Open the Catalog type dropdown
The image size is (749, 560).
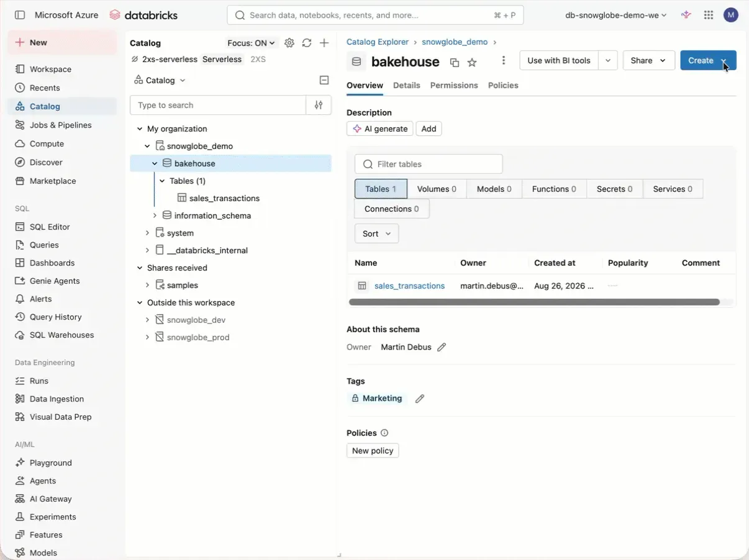click(x=160, y=80)
